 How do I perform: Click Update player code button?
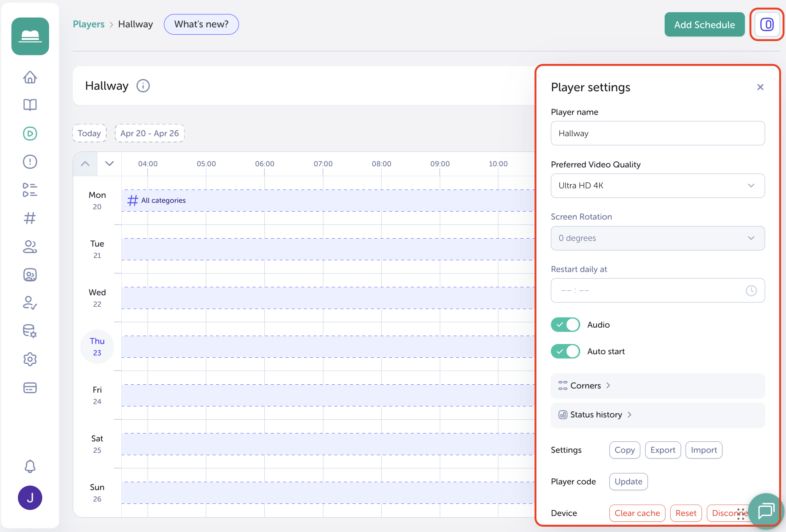point(628,482)
